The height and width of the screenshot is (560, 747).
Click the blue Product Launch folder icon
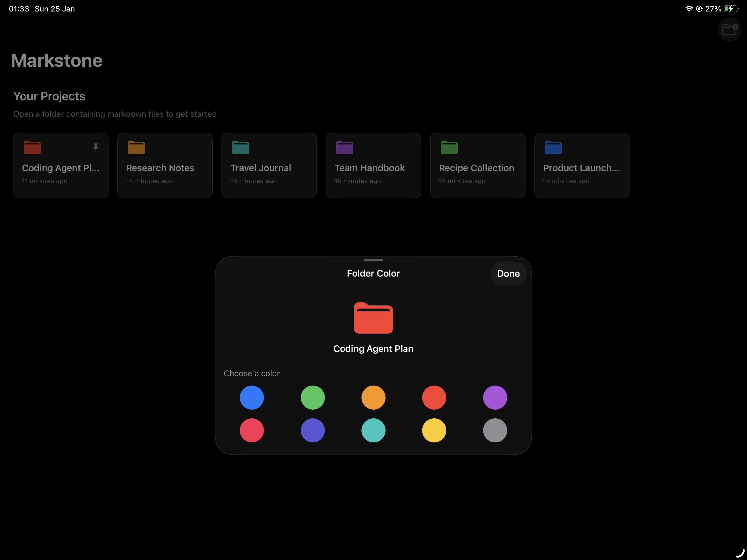[x=553, y=147]
